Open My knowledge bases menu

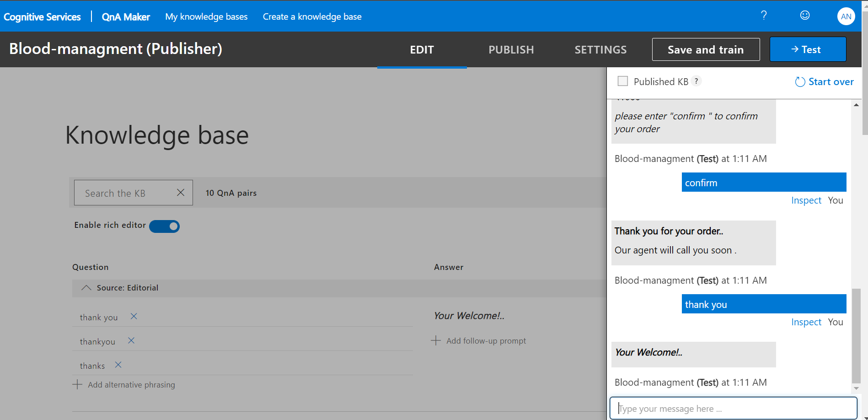click(x=206, y=16)
